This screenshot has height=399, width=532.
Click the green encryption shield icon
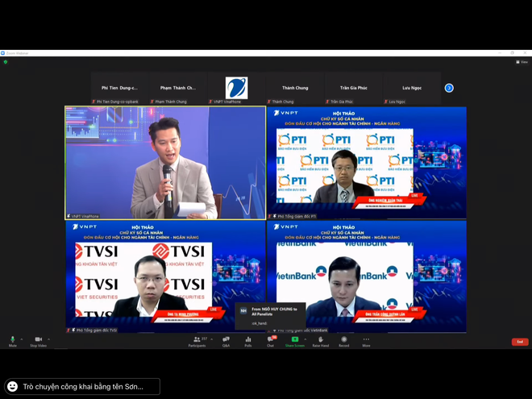(x=5, y=61)
